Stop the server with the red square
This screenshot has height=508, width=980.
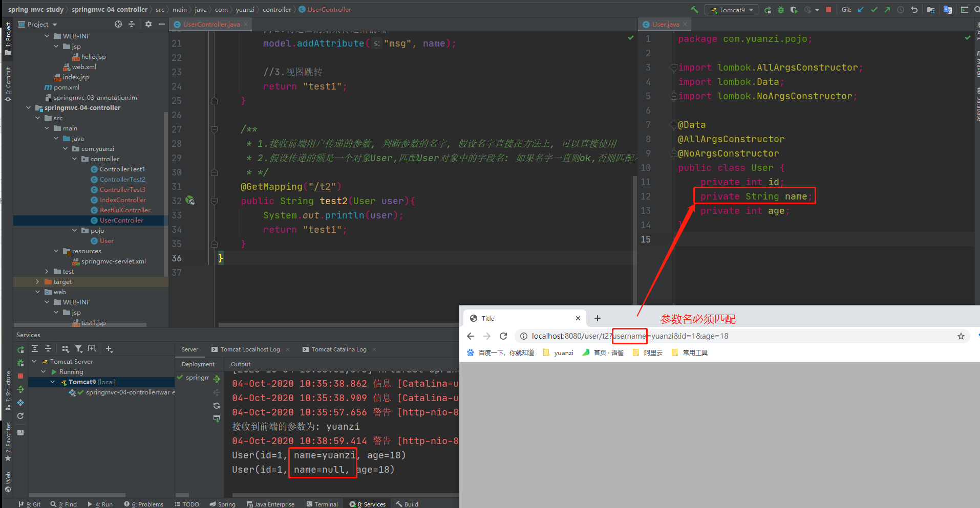pyautogui.click(x=828, y=10)
